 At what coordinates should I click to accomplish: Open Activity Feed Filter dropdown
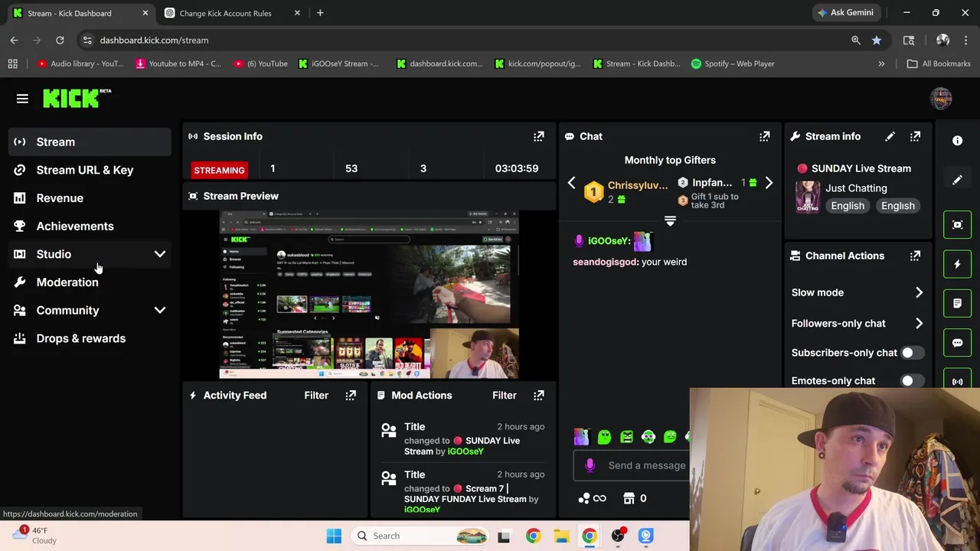click(x=316, y=396)
